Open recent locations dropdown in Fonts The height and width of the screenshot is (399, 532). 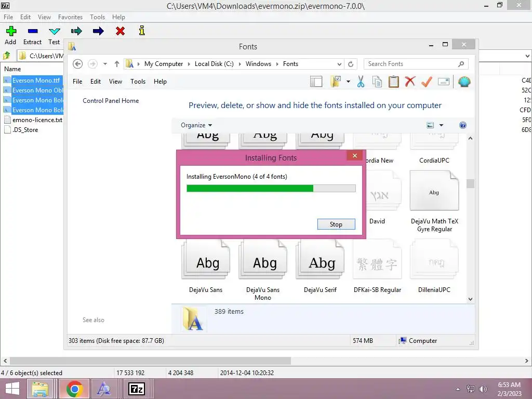(x=105, y=64)
